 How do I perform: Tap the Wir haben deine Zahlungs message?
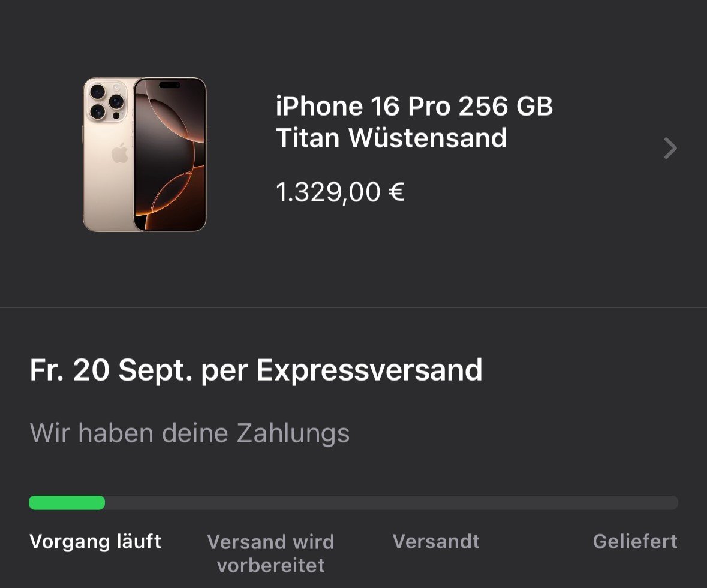[190, 433]
